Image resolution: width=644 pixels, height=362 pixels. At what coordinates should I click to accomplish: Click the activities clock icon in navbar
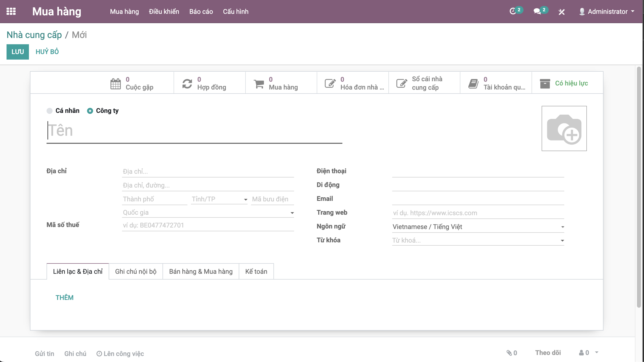512,11
